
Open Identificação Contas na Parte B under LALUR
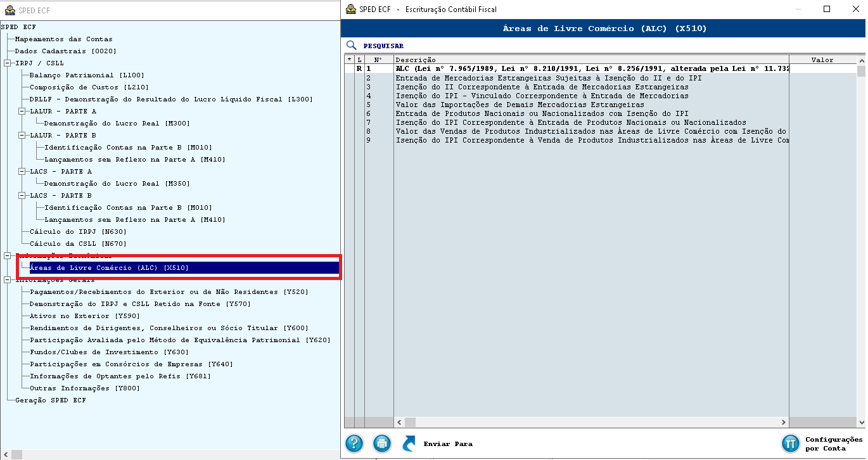click(x=128, y=147)
